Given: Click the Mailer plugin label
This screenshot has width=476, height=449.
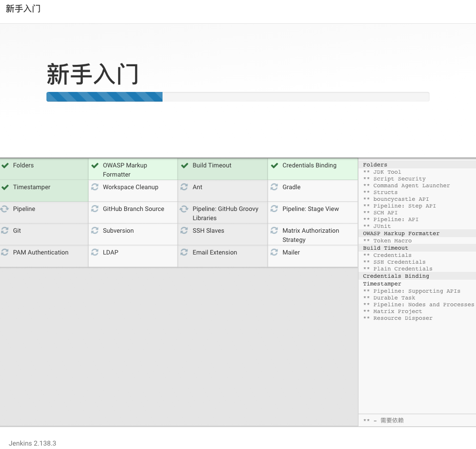Looking at the screenshot, I should (x=291, y=253).
